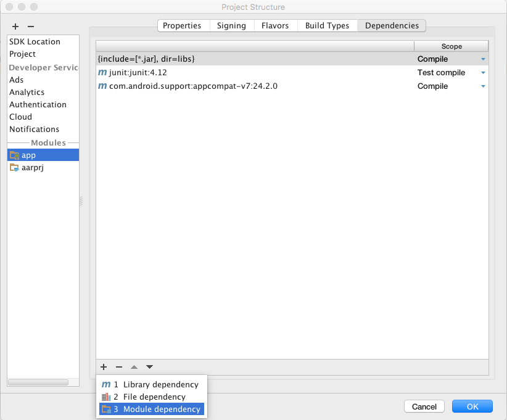The image size is (507, 420).
Task: Click the Scope column header
Action: coord(451,46)
